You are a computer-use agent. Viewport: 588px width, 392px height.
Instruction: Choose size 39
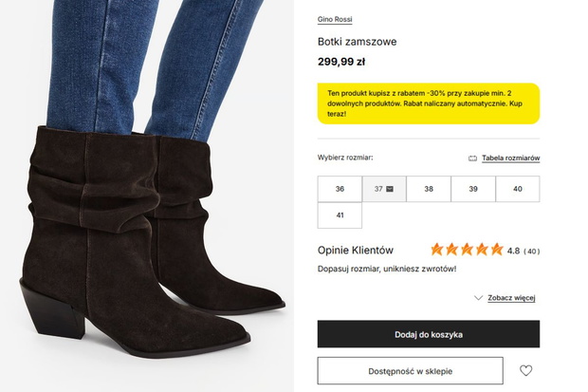(473, 189)
